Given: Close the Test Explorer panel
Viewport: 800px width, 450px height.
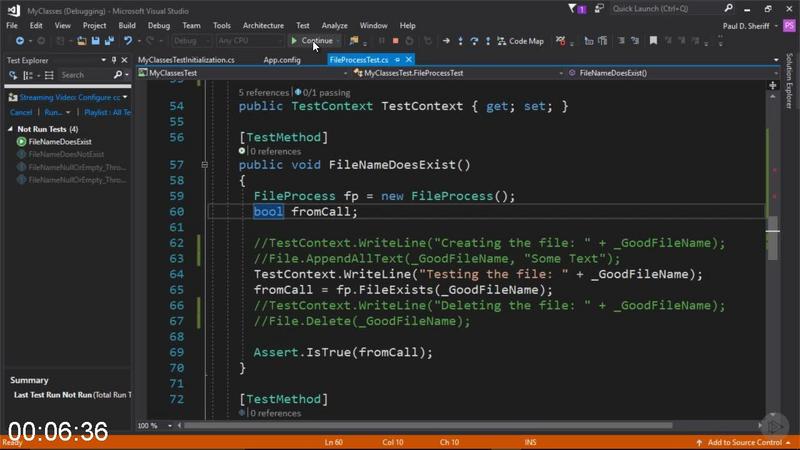Looking at the screenshot, I should 124,60.
